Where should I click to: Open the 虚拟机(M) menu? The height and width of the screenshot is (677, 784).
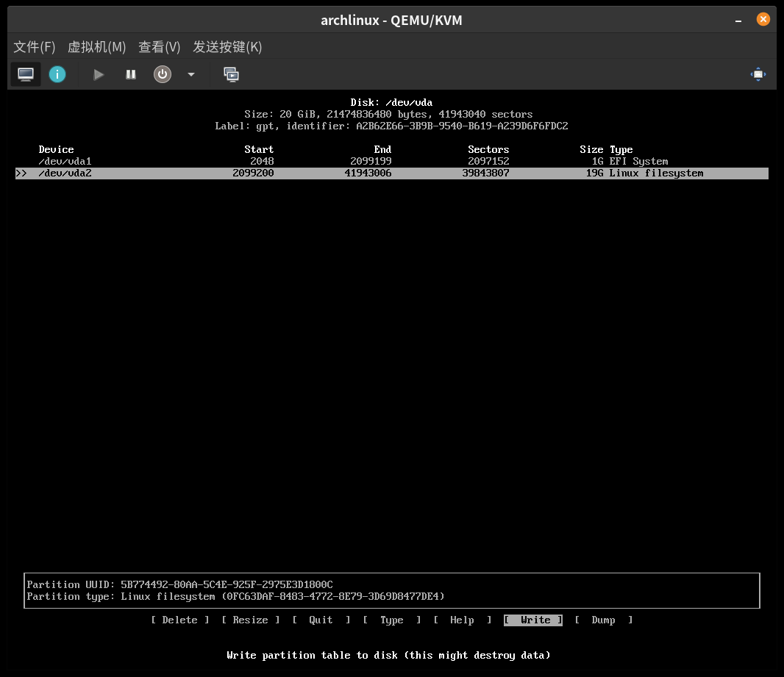click(x=96, y=47)
